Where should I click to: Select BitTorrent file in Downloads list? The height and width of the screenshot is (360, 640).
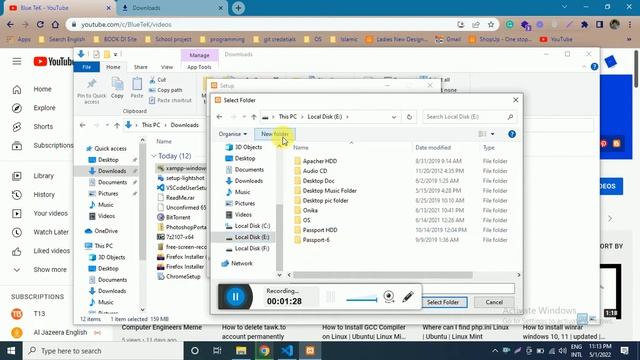tap(178, 218)
